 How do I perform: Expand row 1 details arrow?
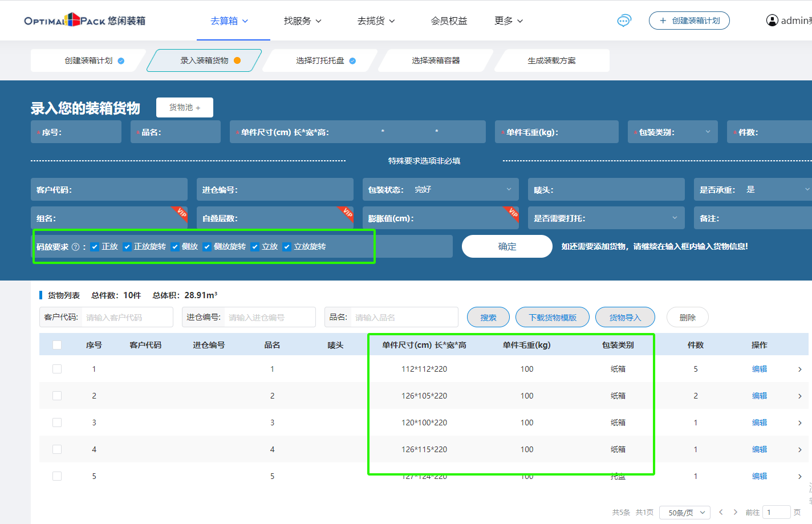point(800,369)
